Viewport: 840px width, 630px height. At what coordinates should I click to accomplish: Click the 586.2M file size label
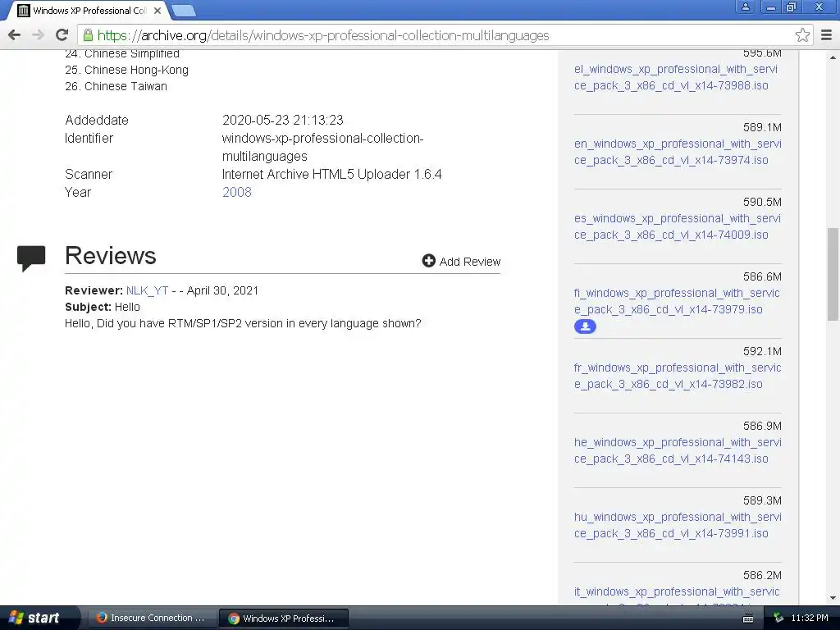click(x=762, y=575)
